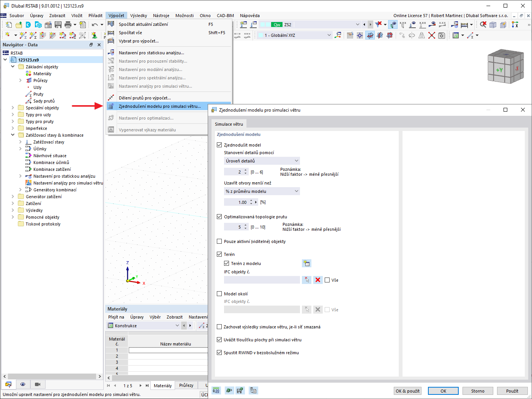Click the red X to clear IFC objekty selection
532x399 pixels.
[318, 280]
